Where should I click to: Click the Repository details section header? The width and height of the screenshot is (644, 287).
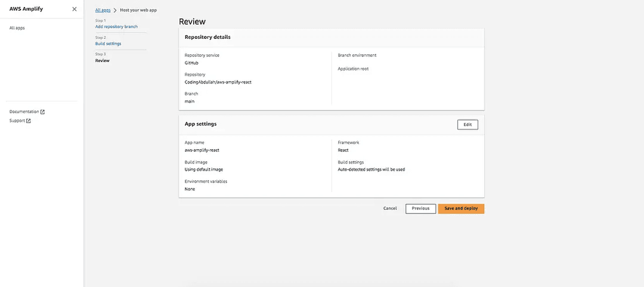coord(208,37)
